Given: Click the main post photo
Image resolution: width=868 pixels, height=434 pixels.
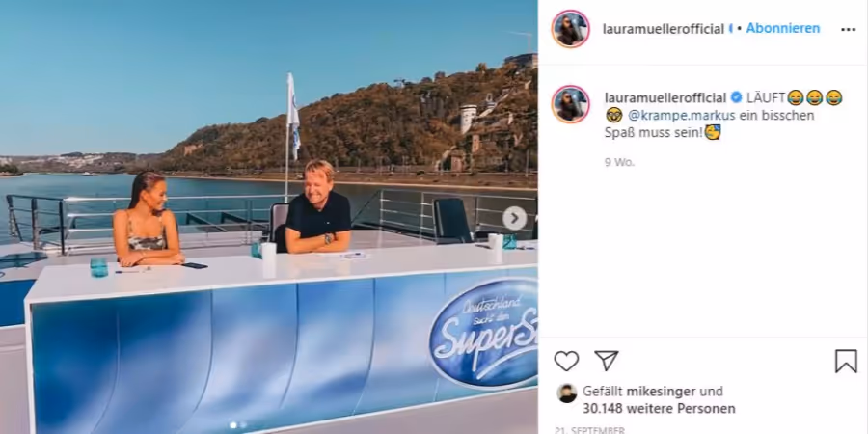Looking at the screenshot, I should click(268, 217).
